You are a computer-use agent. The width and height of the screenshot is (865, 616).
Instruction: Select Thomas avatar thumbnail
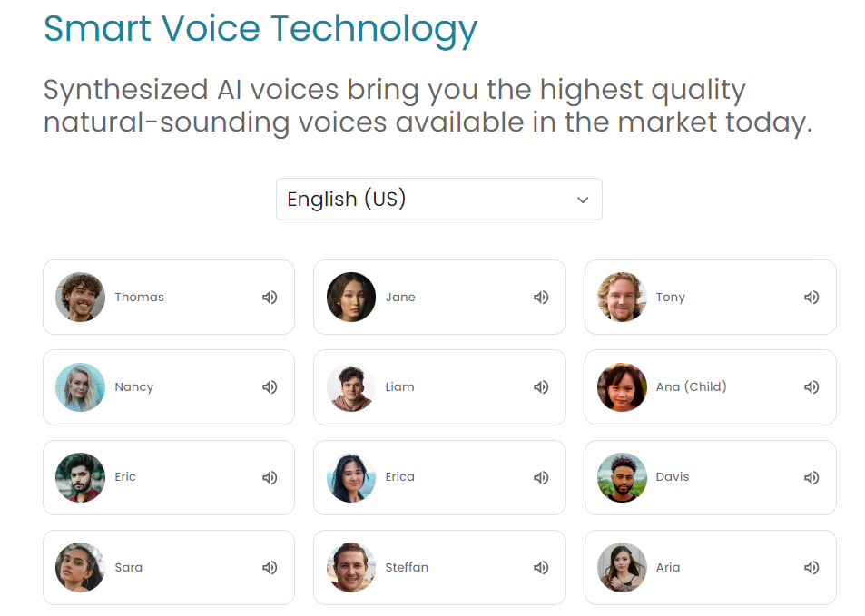pyautogui.click(x=80, y=297)
